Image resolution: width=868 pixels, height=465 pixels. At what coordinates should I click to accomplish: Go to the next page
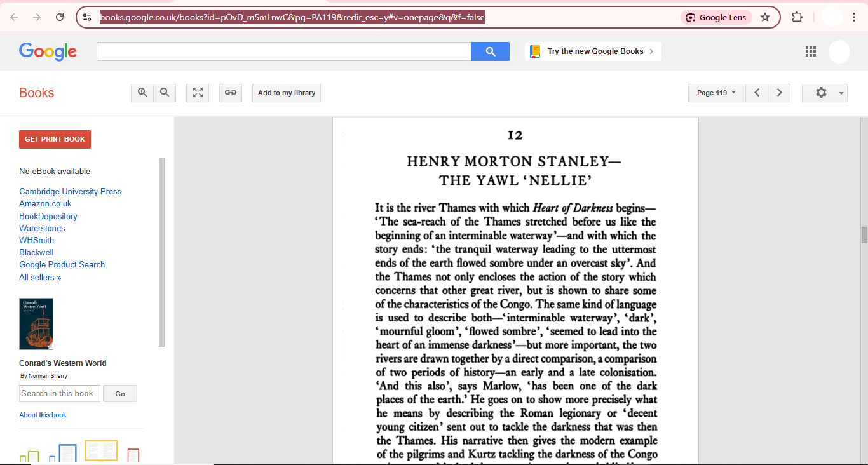[780, 93]
